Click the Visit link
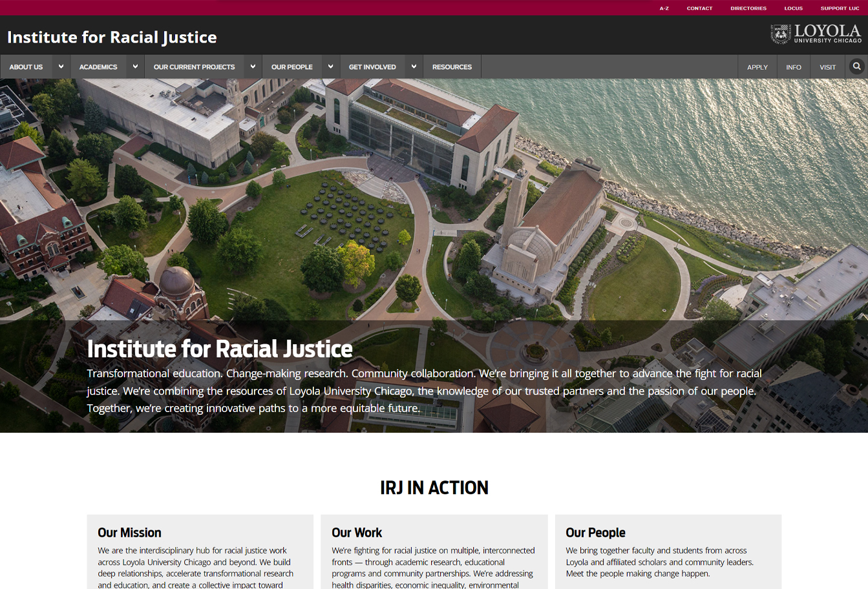The image size is (868, 589). click(827, 67)
